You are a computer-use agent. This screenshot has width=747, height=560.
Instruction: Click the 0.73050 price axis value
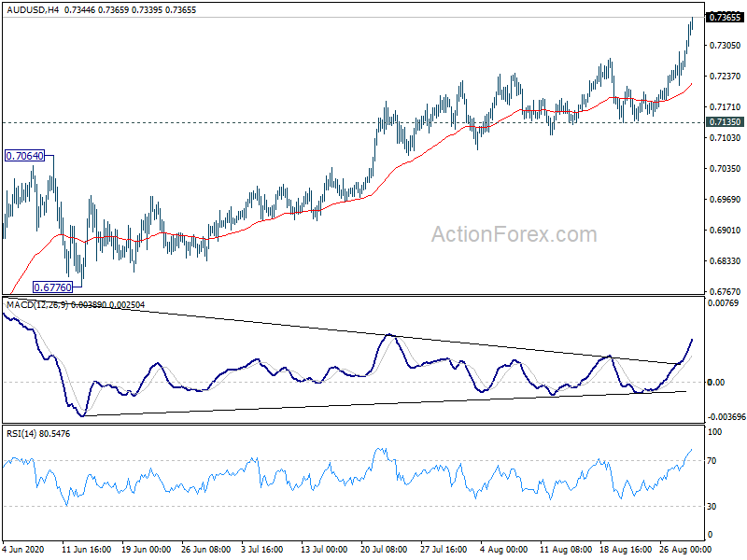coord(726,45)
